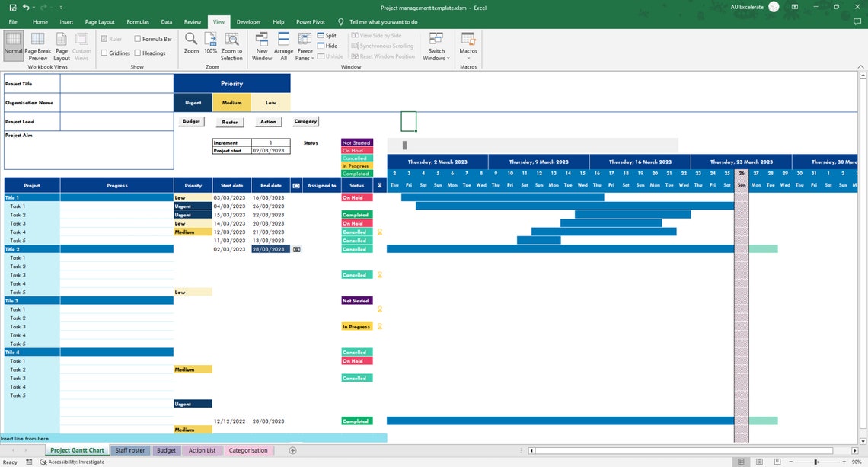Enable the Headings checkbox
The height and width of the screenshot is (467, 868).
coord(137,53)
